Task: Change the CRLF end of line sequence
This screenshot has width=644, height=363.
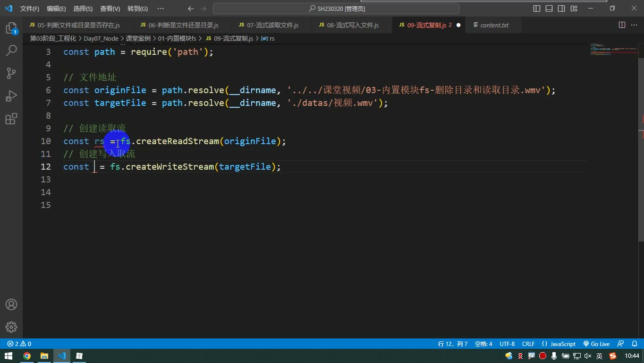Action: point(528,344)
